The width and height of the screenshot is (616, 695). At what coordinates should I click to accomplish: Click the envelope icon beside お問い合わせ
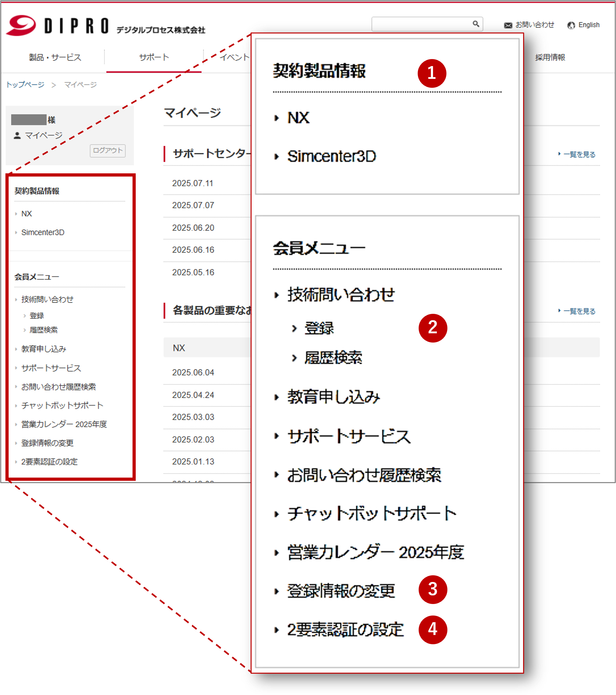(x=508, y=25)
